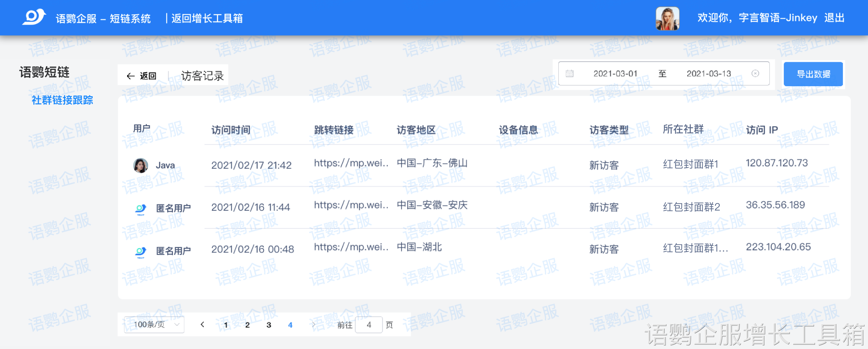868x349 pixels.
Task: Click the start date 2021-03-01 field
Action: (x=615, y=74)
